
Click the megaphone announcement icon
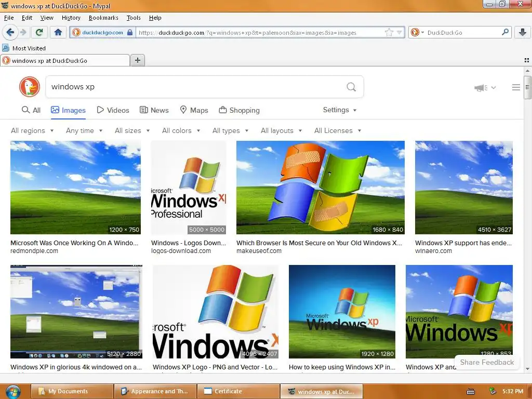tap(481, 88)
